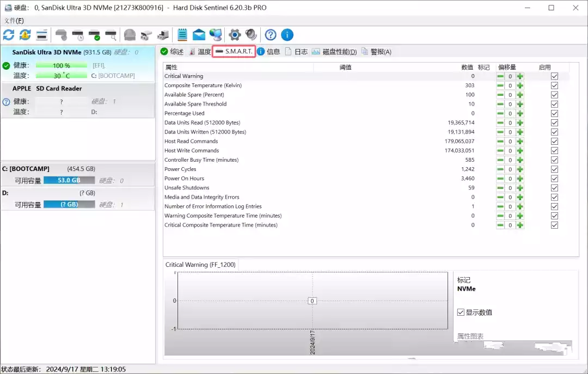588x374 pixels.
Task: Click the blue info about icon
Action: click(287, 35)
